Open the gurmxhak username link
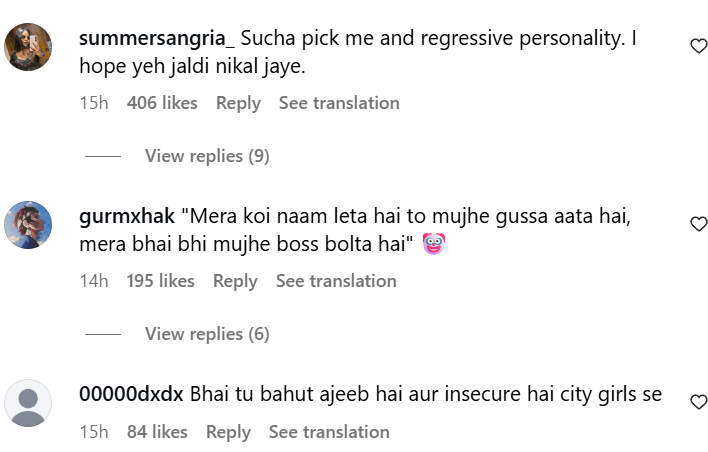The image size is (708, 452). tap(128, 217)
